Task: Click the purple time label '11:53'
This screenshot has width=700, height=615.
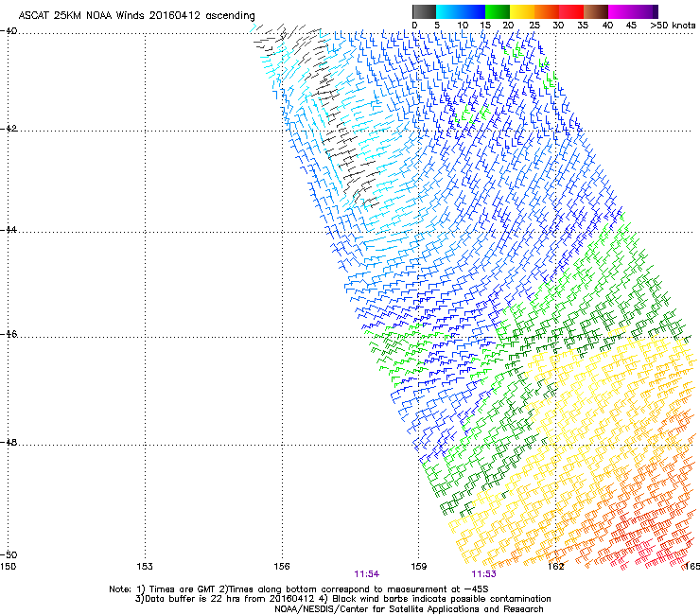Action: pos(483,574)
